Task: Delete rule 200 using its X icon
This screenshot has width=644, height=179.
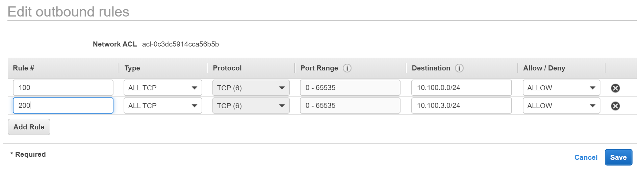Action: click(x=615, y=106)
